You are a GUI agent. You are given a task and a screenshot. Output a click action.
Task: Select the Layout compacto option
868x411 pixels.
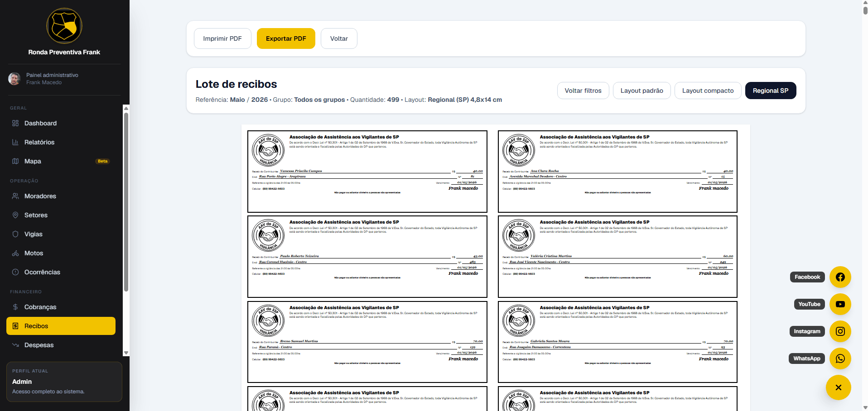point(708,91)
